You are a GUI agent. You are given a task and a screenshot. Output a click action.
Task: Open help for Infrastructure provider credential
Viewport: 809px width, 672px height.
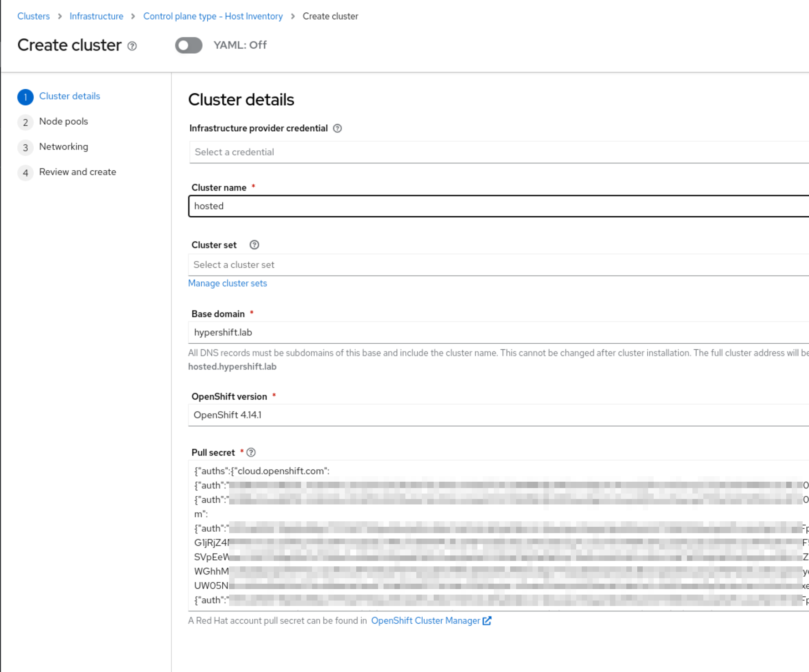pos(337,128)
